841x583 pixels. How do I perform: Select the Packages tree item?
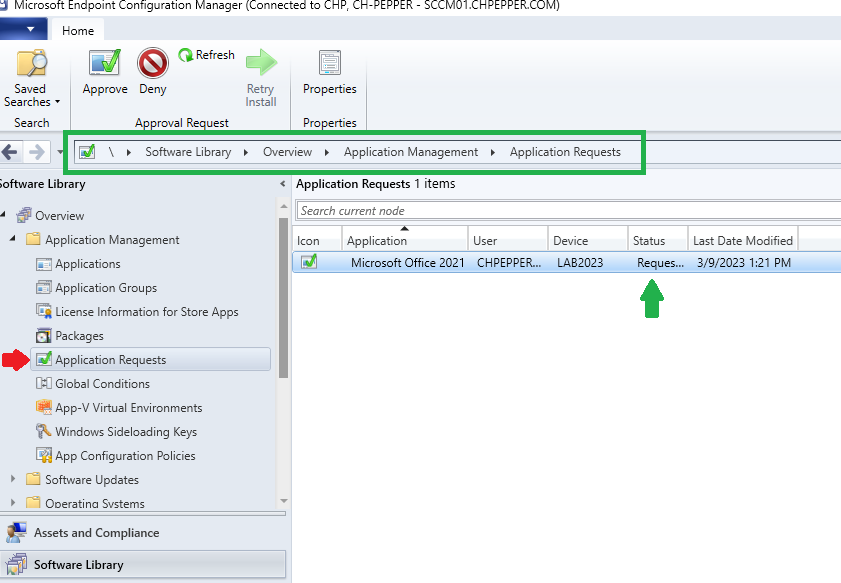[x=79, y=336]
